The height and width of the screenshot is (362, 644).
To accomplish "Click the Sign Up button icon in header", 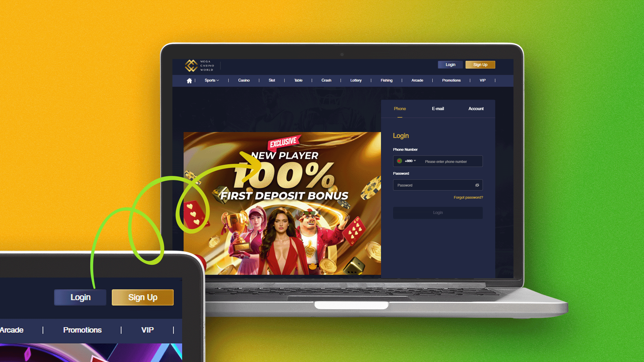I will point(480,65).
